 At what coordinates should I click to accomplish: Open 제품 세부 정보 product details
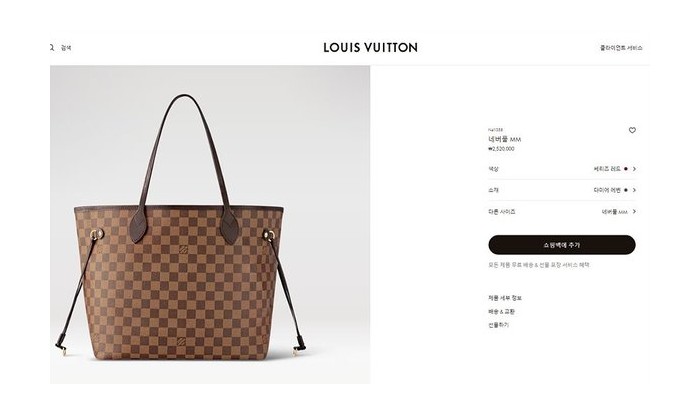[x=505, y=298]
